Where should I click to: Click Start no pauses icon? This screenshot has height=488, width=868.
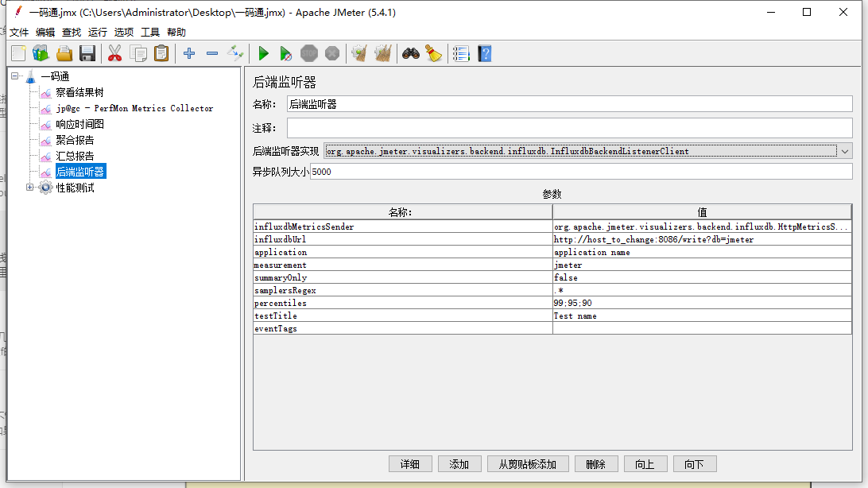(285, 54)
